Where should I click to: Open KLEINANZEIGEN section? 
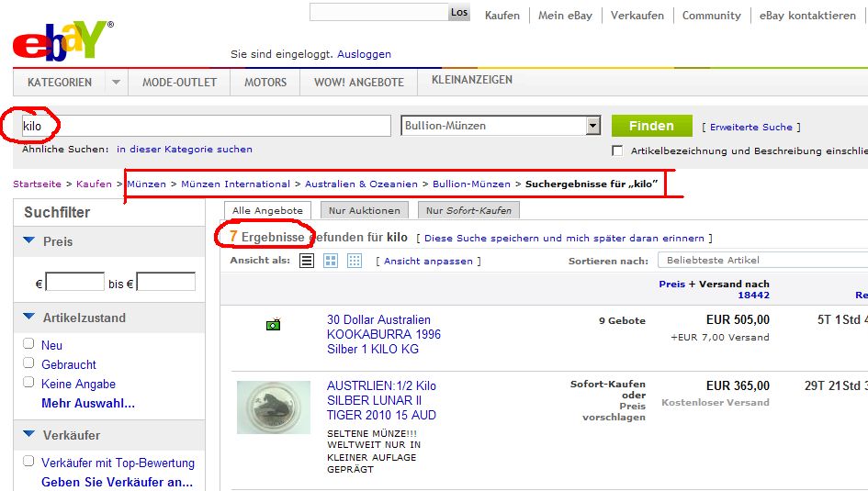tap(472, 80)
